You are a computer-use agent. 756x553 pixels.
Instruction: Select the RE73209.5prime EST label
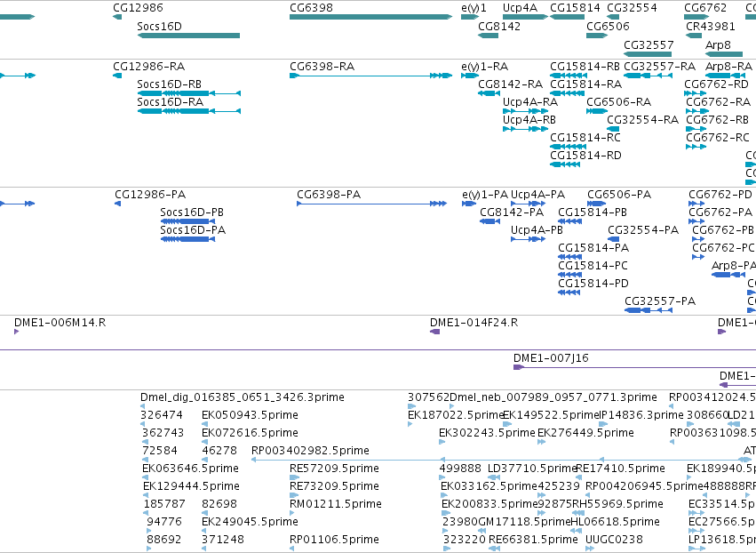pos(334,487)
